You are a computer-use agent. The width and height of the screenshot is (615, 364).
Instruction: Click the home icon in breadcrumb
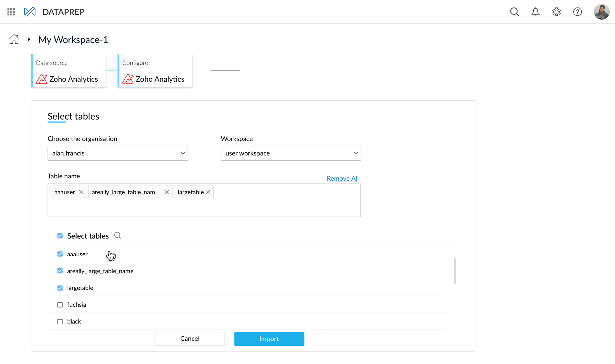tap(14, 39)
